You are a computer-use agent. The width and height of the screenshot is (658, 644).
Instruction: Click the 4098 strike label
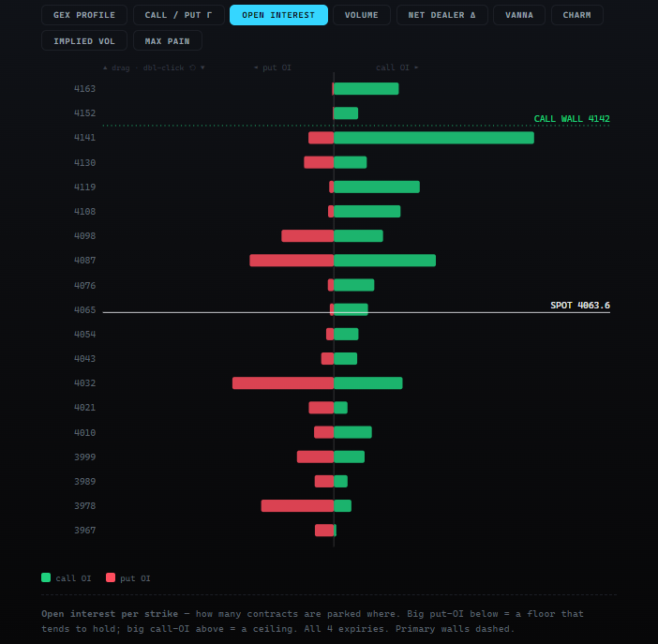coord(84,236)
